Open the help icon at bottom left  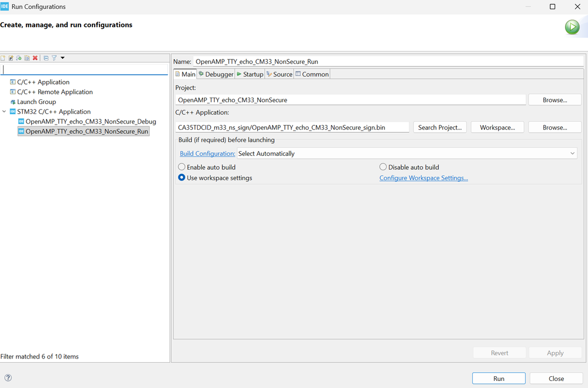pyautogui.click(x=8, y=378)
